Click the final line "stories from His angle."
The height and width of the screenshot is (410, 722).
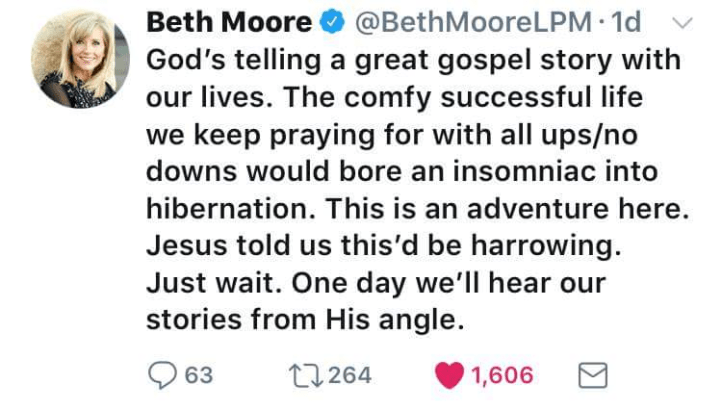click(x=306, y=320)
